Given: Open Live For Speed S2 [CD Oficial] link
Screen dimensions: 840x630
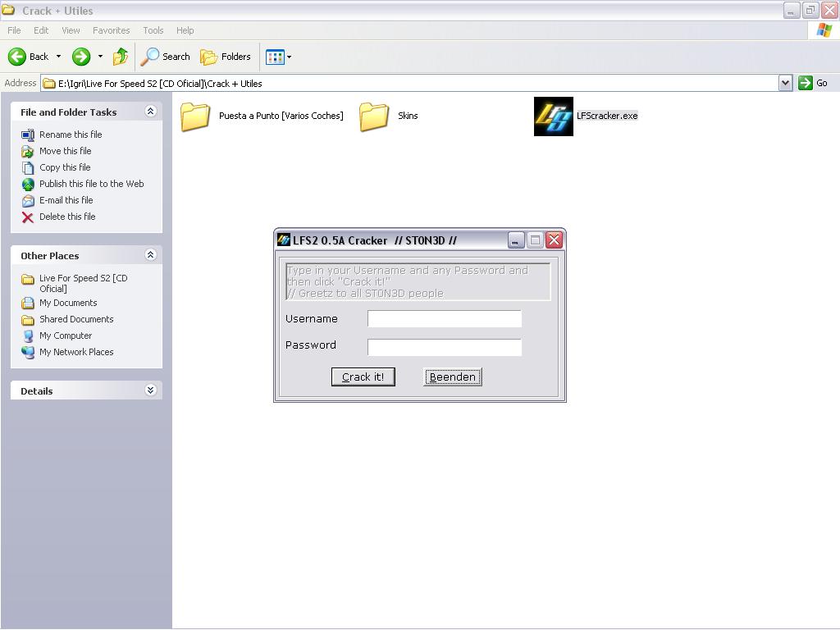Looking at the screenshot, I should pyautogui.click(x=83, y=283).
